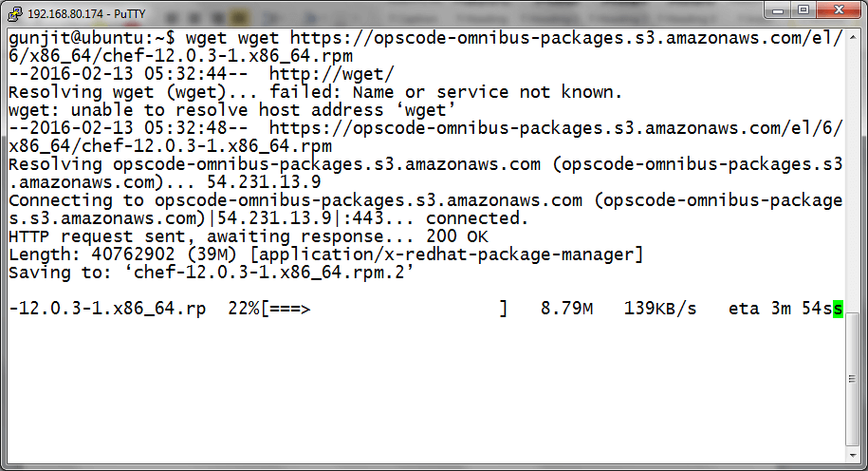The height and width of the screenshot is (471, 868).
Task: Click the 22% download percentage
Action: tap(246, 309)
